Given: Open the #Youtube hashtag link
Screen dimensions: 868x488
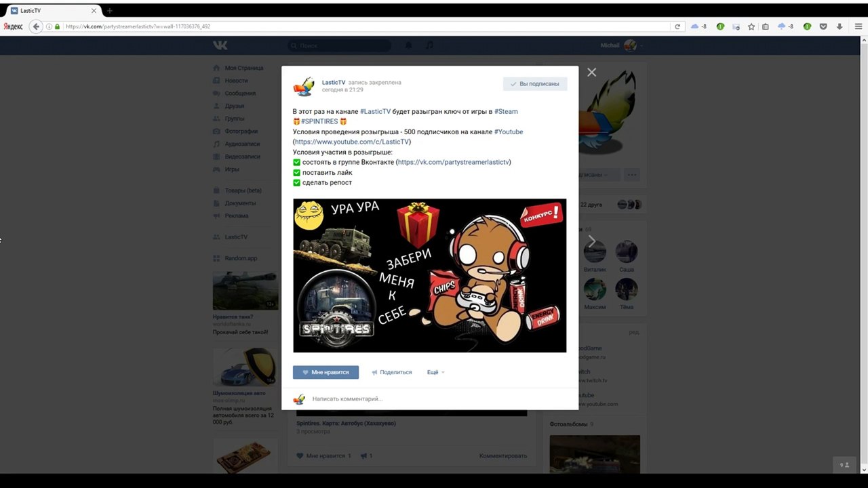Looking at the screenshot, I should pos(509,131).
